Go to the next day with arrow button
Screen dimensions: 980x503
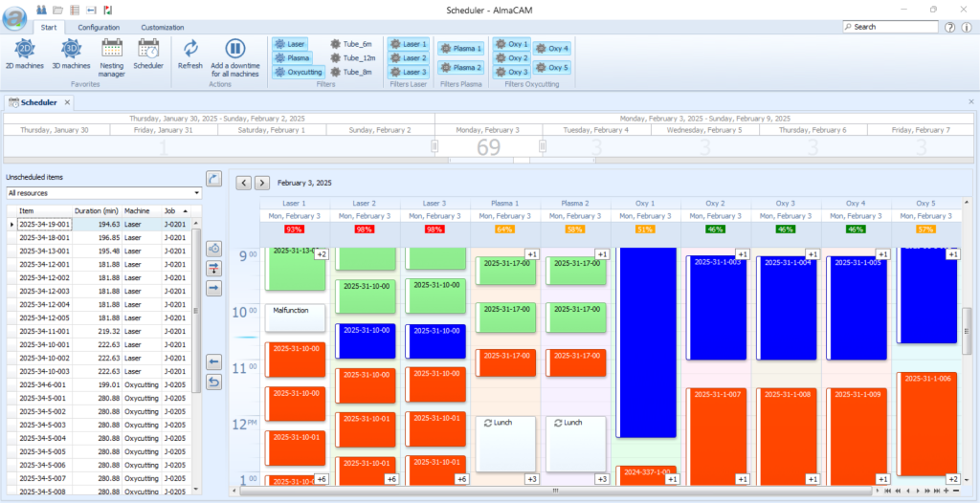pyautogui.click(x=262, y=182)
